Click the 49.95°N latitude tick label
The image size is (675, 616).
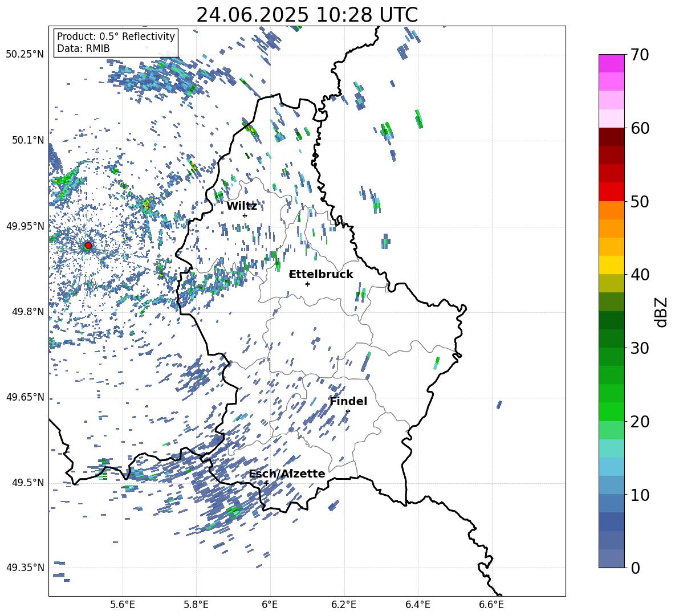tap(25, 226)
